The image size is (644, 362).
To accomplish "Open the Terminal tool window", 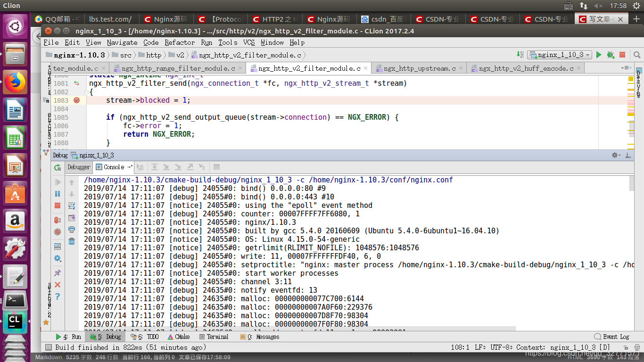I will pyautogui.click(x=214, y=337).
